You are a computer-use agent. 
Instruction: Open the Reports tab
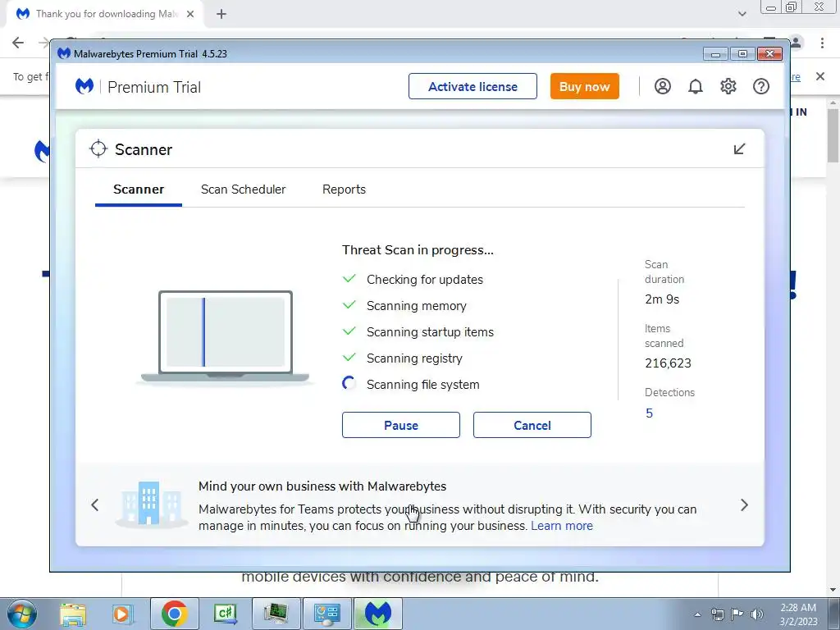tap(344, 189)
